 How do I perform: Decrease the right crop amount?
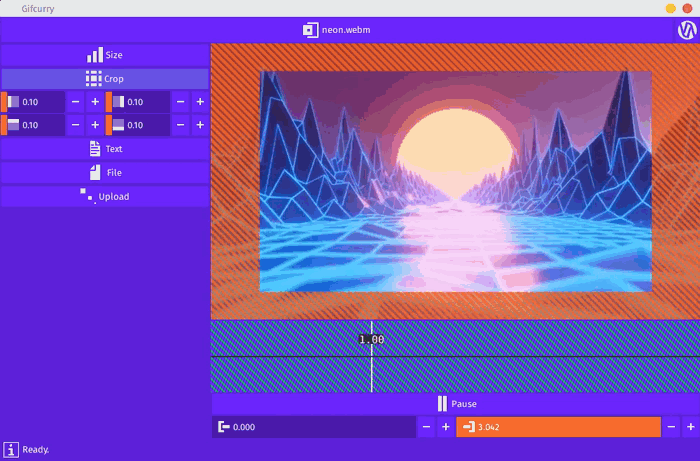[180, 102]
